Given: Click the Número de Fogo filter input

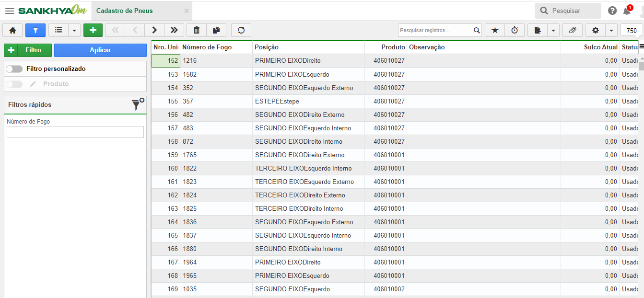Looking at the screenshot, I should [x=75, y=132].
